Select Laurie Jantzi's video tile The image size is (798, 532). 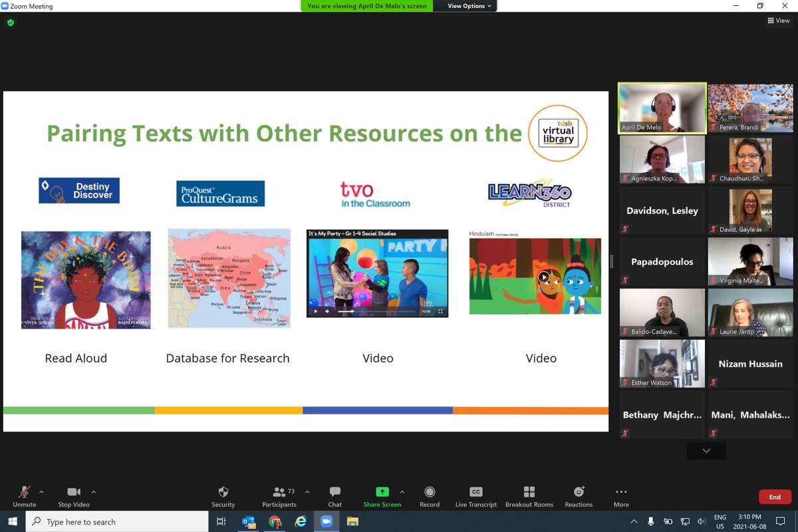coord(750,313)
